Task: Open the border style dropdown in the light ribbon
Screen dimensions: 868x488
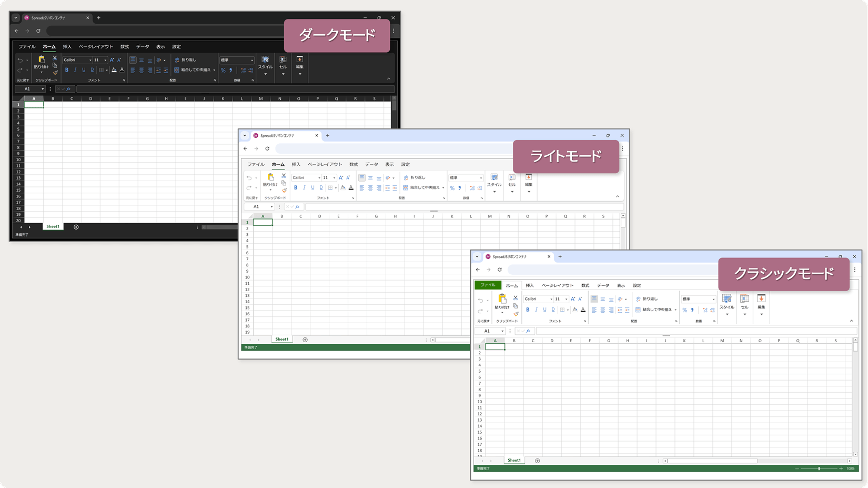Action: 336,188
